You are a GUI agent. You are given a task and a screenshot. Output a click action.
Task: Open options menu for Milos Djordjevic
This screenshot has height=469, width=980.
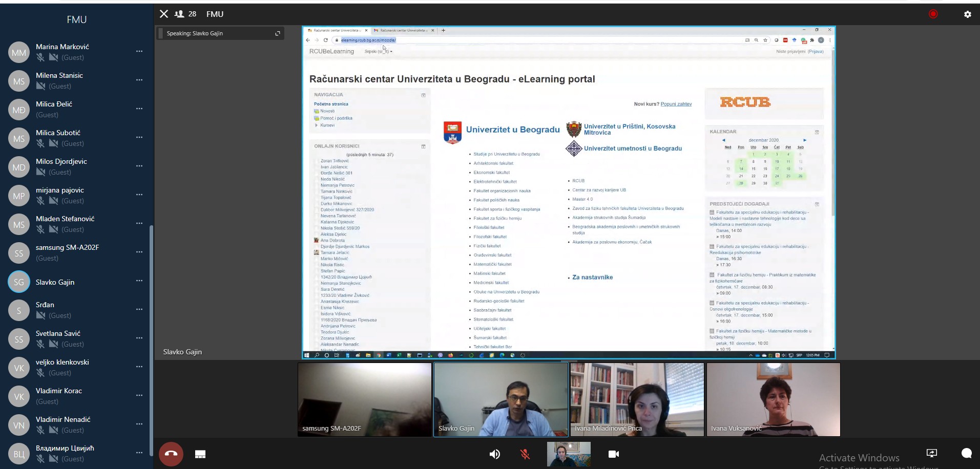[139, 166]
